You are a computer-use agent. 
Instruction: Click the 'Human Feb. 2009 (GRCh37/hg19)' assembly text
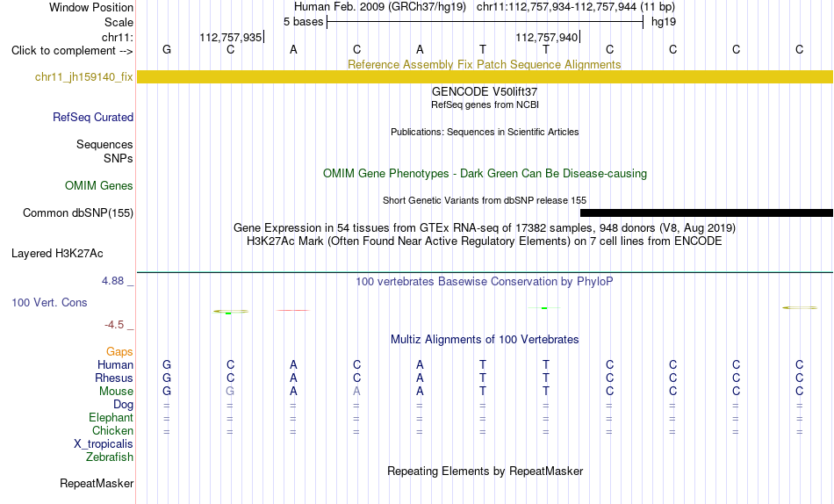(x=380, y=7)
